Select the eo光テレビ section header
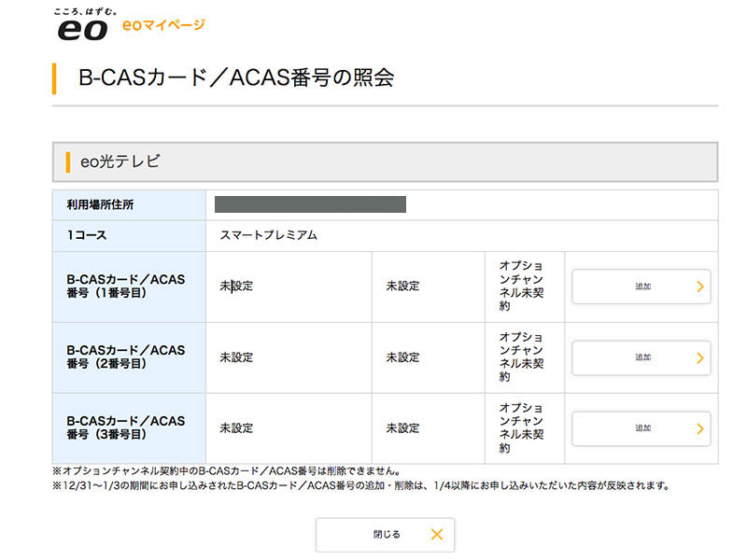The width and height of the screenshot is (747, 560). pos(117,161)
